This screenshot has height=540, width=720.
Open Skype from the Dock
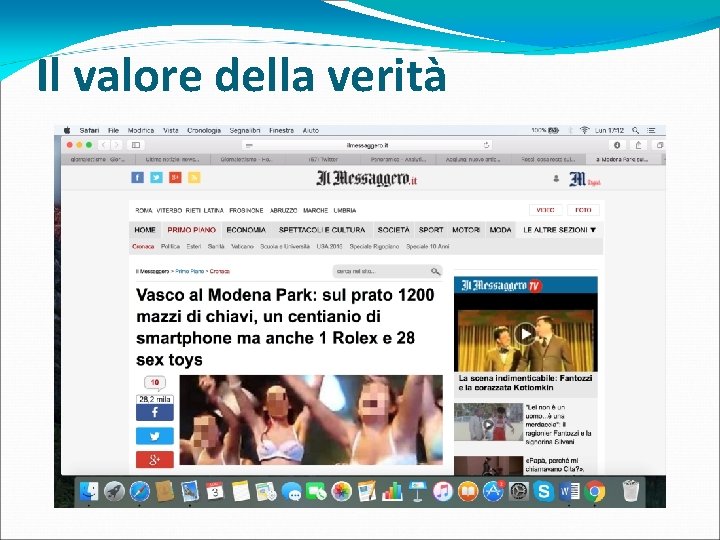(x=544, y=491)
